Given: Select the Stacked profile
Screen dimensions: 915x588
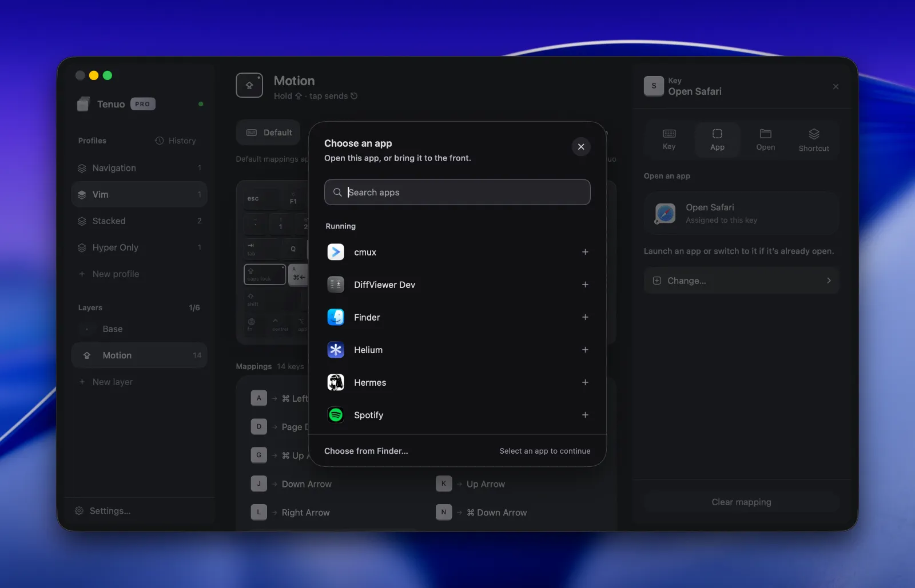Looking at the screenshot, I should point(139,221).
